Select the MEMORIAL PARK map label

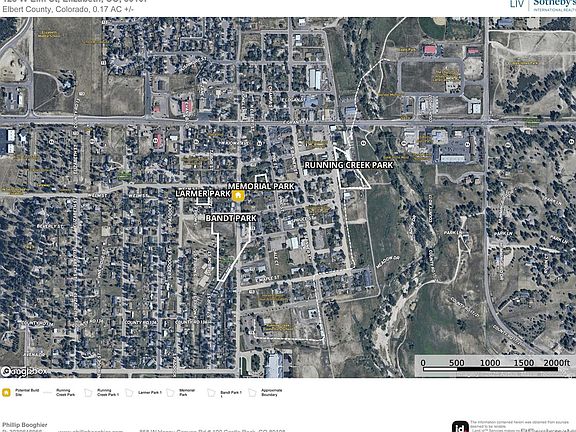coord(261,186)
